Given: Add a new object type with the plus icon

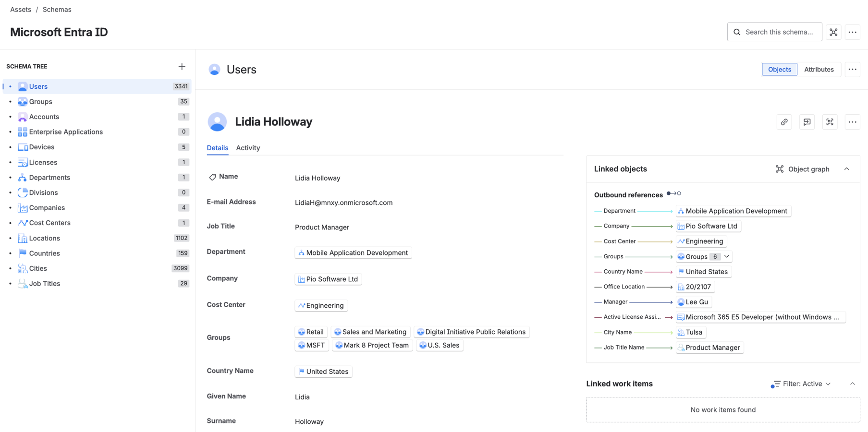Looking at the screenshot, I should (182, 66).
